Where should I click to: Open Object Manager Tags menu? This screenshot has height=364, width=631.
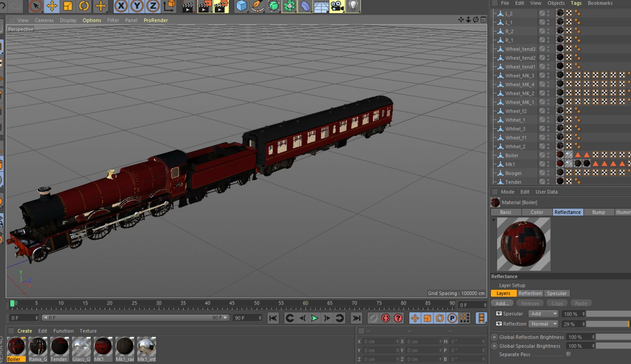point(576,3)
